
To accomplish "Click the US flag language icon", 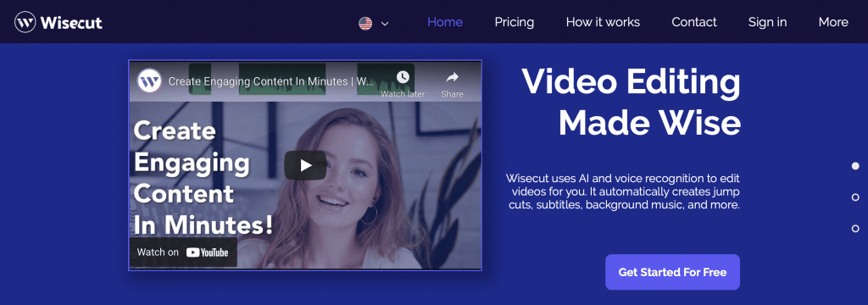I will pos(365,23).
